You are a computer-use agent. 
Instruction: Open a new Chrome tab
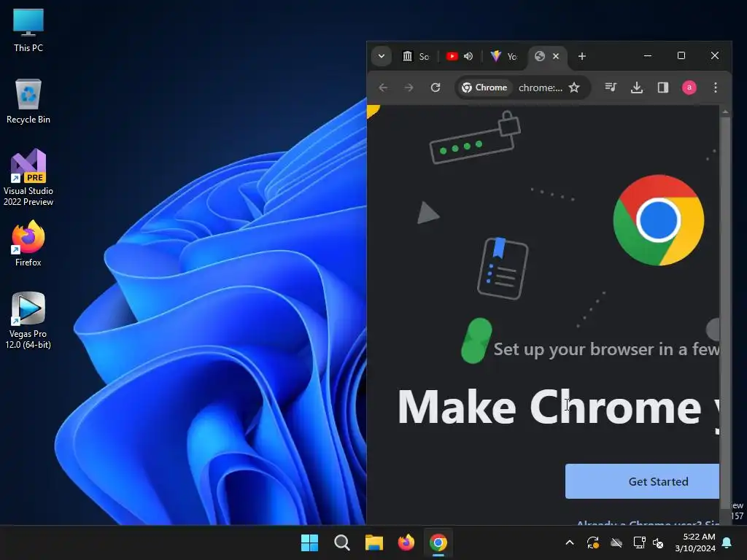[581, 56]
